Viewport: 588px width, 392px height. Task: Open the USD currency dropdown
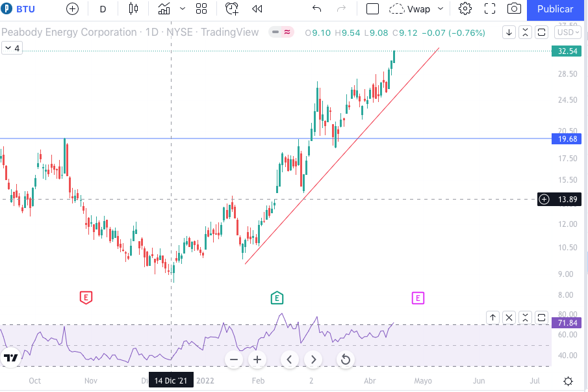(567, 33)
